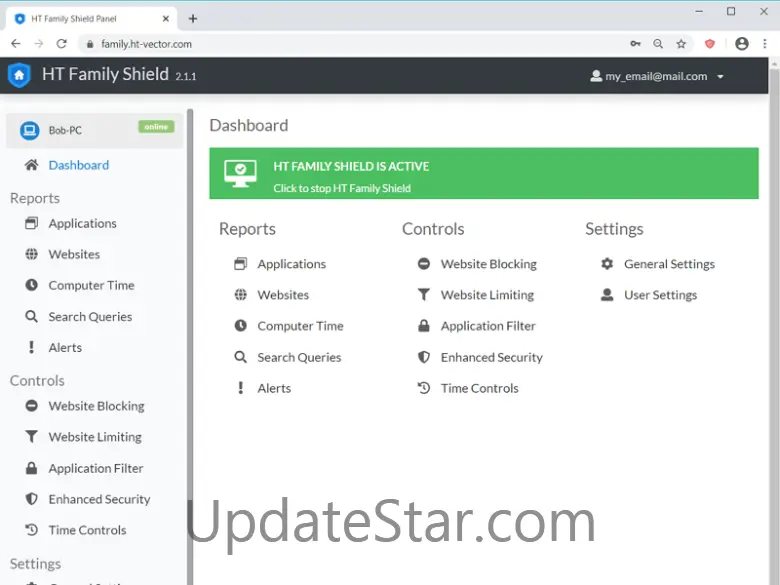Image resolution: width=780 pixels, height=585 pixels.
Task: Click the Websites globe icon in main Reports column
Action: click(240, 295)
